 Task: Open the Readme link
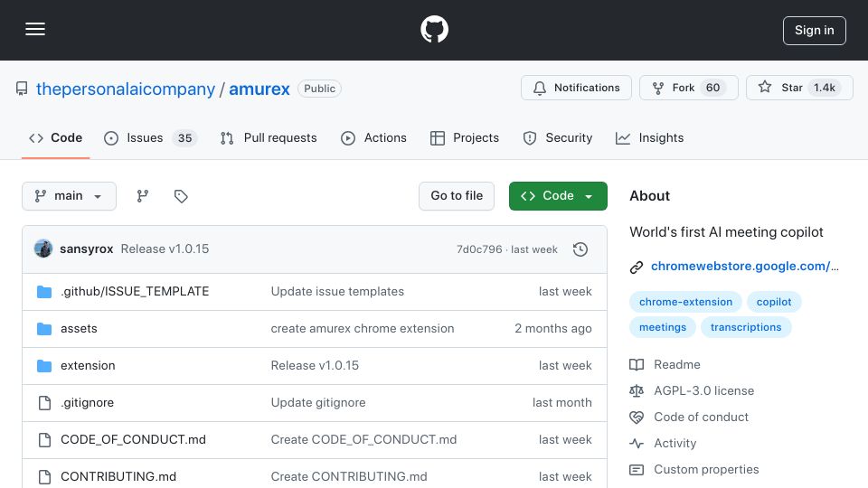[x=665, y=364]
